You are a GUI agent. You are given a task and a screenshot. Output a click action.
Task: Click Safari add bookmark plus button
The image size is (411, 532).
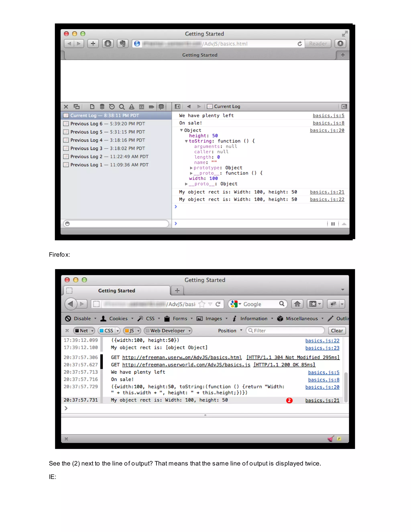coord(93,44)
